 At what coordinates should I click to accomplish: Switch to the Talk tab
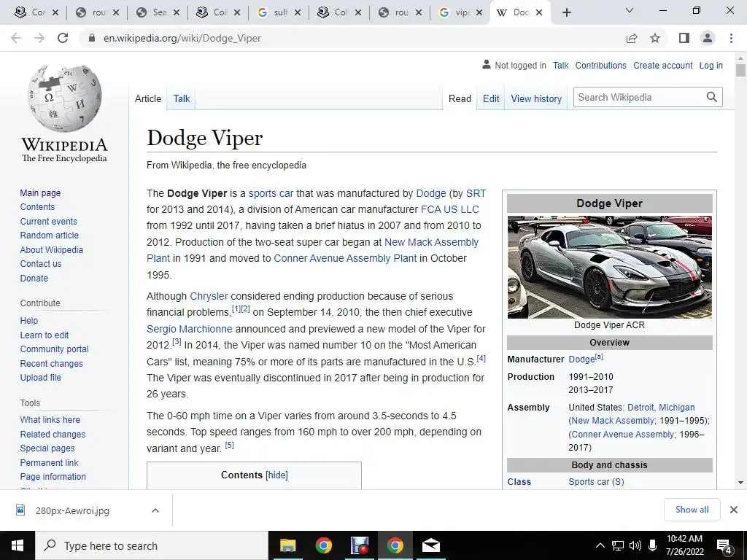click(x=181, y=98)
